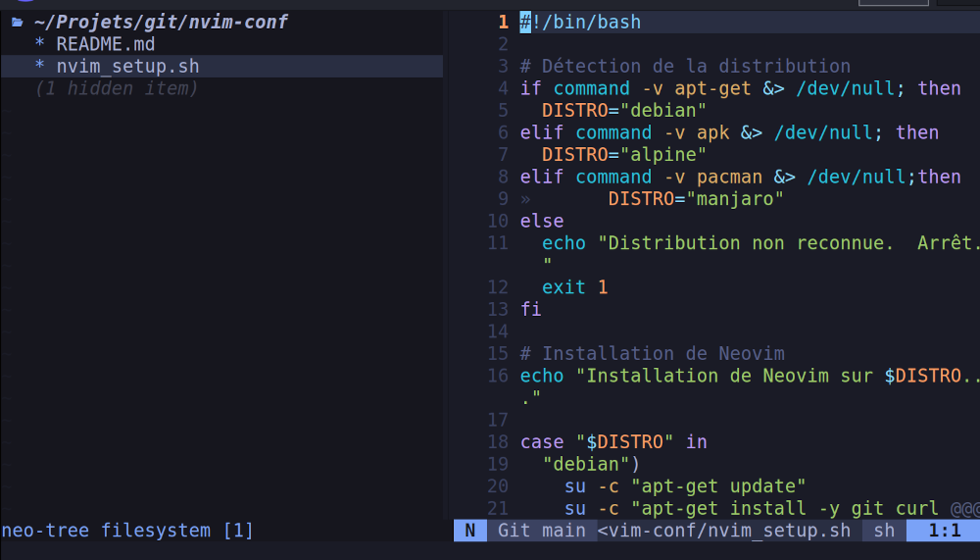Click line number 15 in the gutter
Screen dimensions: 980x560
(497, 353)
